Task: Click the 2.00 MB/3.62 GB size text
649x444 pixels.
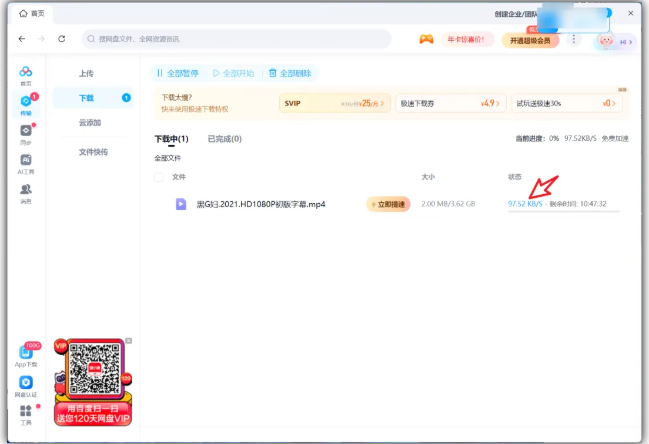Action: (x=448, y=204)
